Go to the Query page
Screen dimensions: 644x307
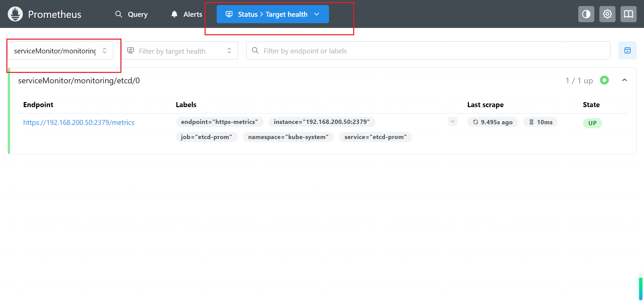pos(138,14)
